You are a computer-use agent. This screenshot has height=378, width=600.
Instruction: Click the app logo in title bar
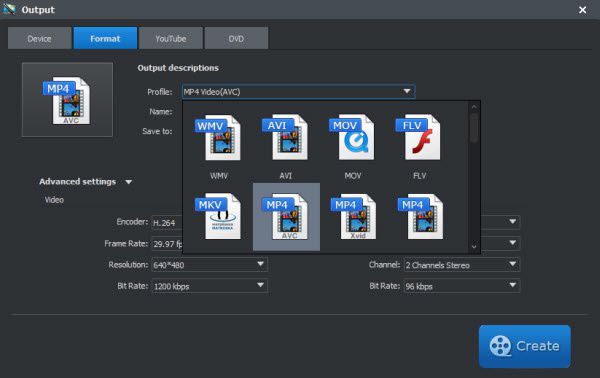point(9,9)
